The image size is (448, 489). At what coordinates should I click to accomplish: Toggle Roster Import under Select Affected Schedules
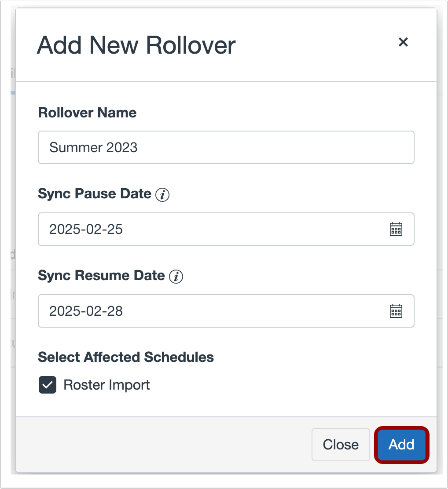click(x=47, y=385)
